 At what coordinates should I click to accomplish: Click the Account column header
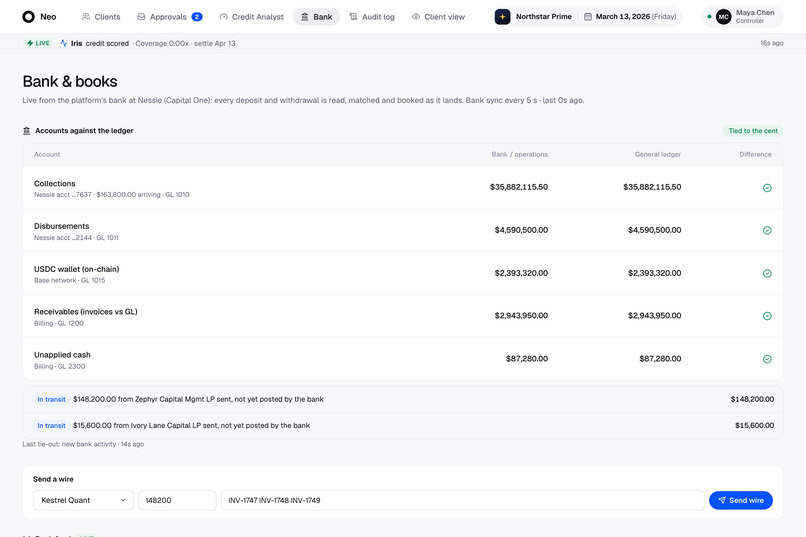pyautogui.click(x=47, y=154)
